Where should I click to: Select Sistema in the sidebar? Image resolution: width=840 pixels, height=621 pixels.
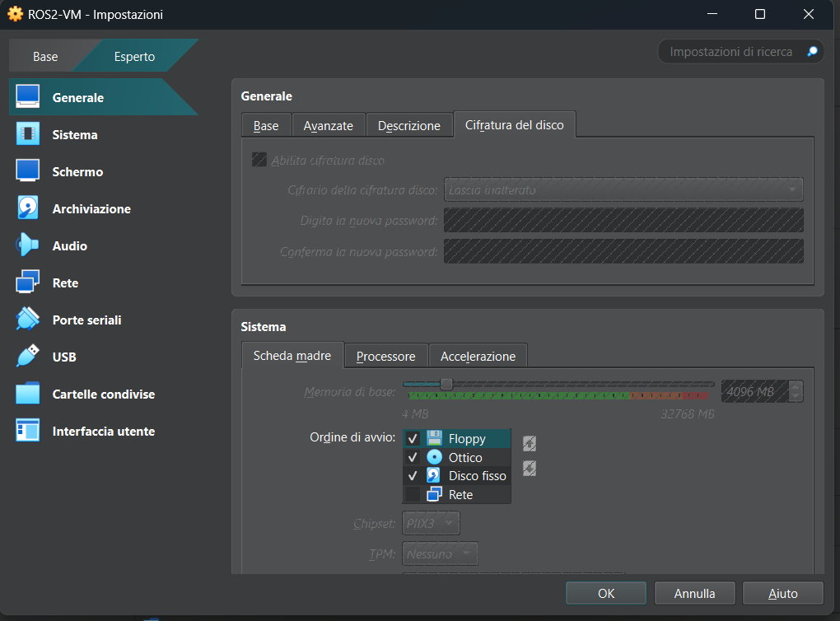point(75,134)
